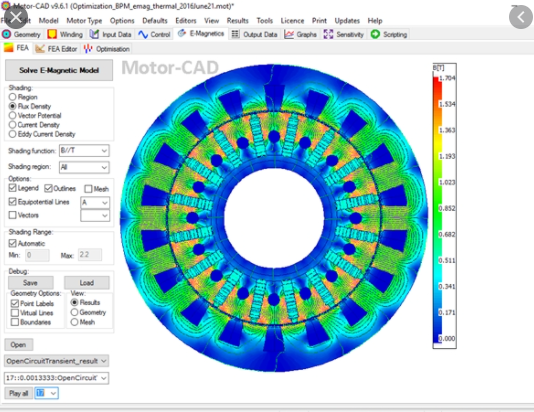Select Eddy Current Density shading option
This screenshot has width=534, height=412.
click(x=13, y=134)
